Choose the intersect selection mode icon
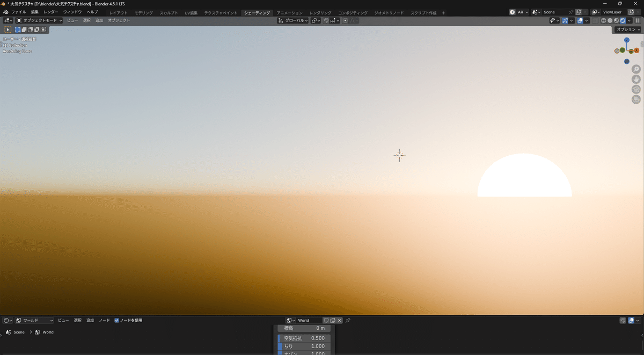The width and height of the screenshot is (644, 355). (43, 30)
